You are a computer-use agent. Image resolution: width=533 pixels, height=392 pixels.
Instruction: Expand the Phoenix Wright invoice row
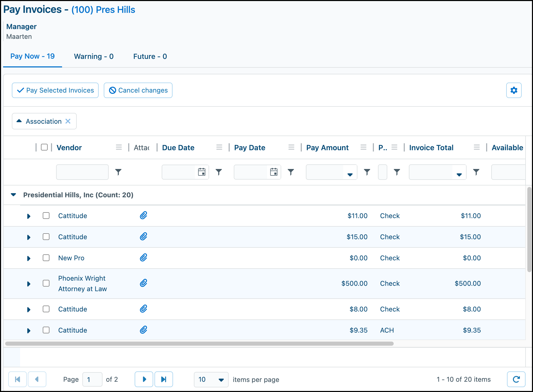29,284
